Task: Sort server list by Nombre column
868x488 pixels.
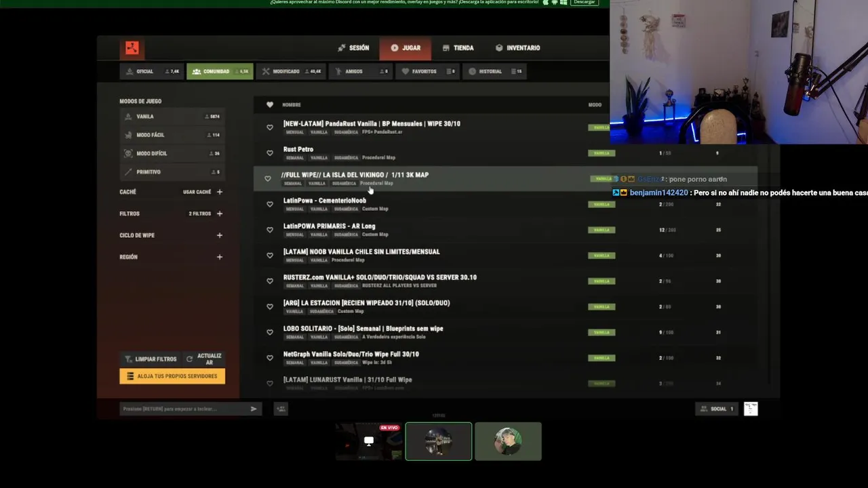Action: pyautogui.click(x=292, y=104)
